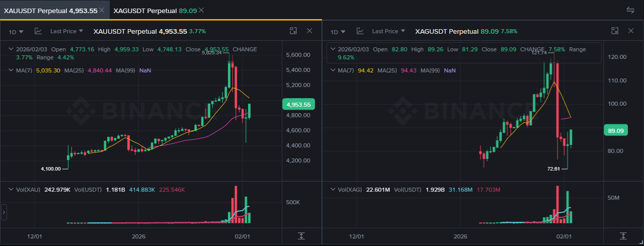This screenshot has height=246, width=644.
Task: Close the XAGUSDT Perpetual tab
Action: [201, 10]
